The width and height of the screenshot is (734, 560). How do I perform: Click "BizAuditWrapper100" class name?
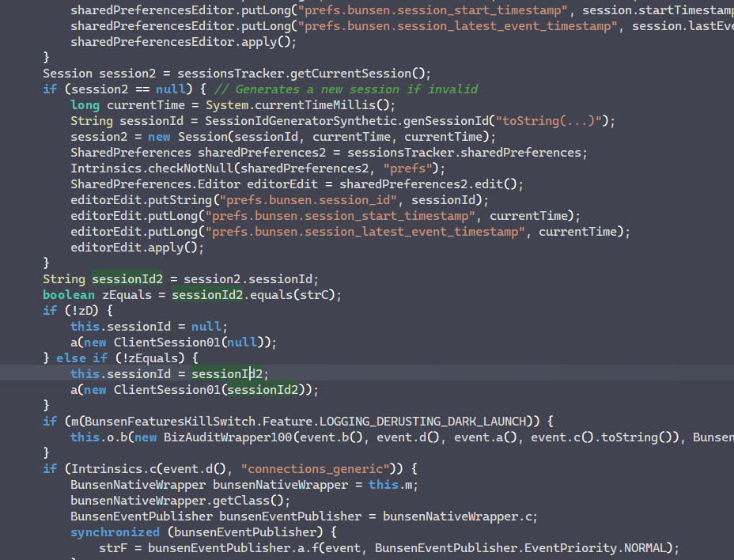227,437
